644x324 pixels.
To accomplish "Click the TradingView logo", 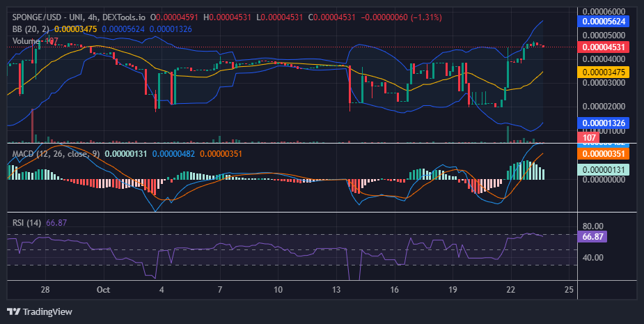I will 14,311.
